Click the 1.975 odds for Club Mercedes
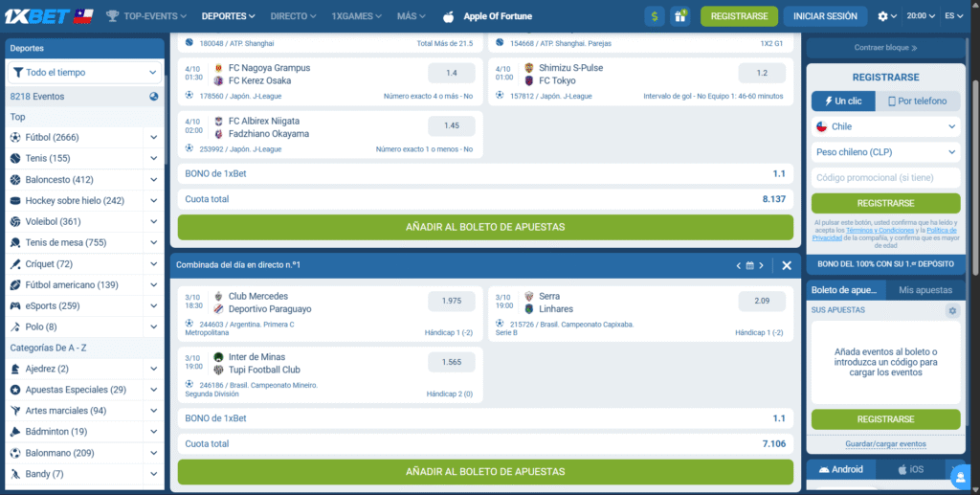 (x=452, y=302)
